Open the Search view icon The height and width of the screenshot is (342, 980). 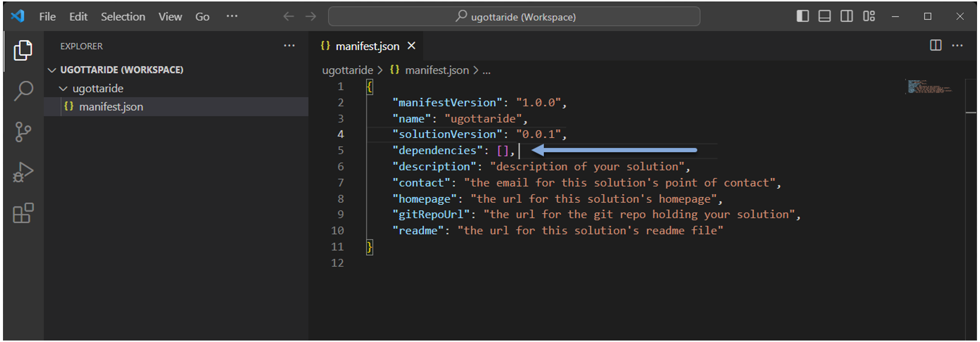tap(23, 91)
